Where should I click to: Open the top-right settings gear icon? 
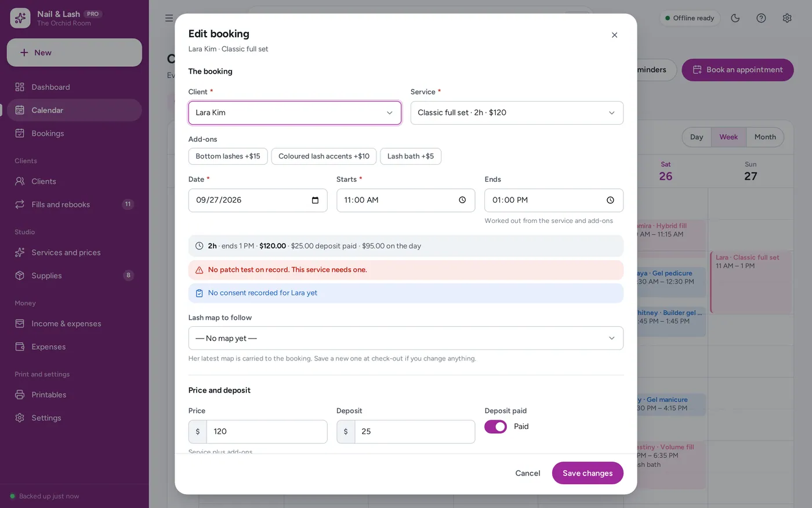tap(787, 18)
